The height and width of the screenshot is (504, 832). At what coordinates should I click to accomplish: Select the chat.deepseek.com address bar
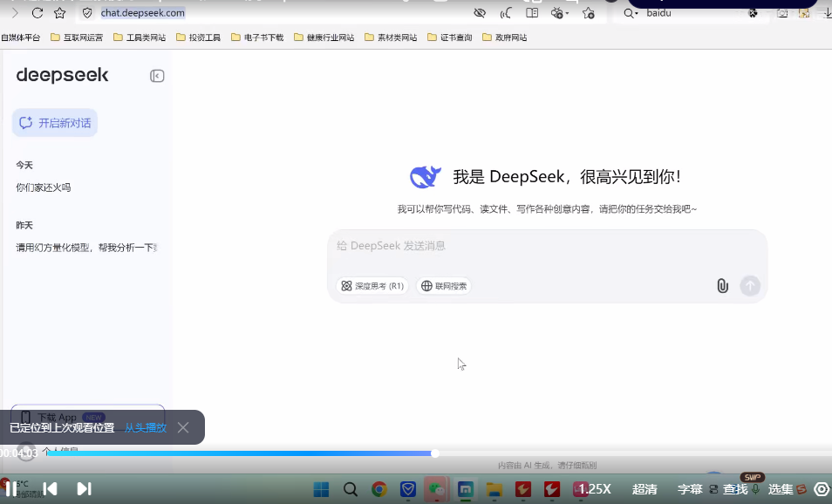point(143,13)
